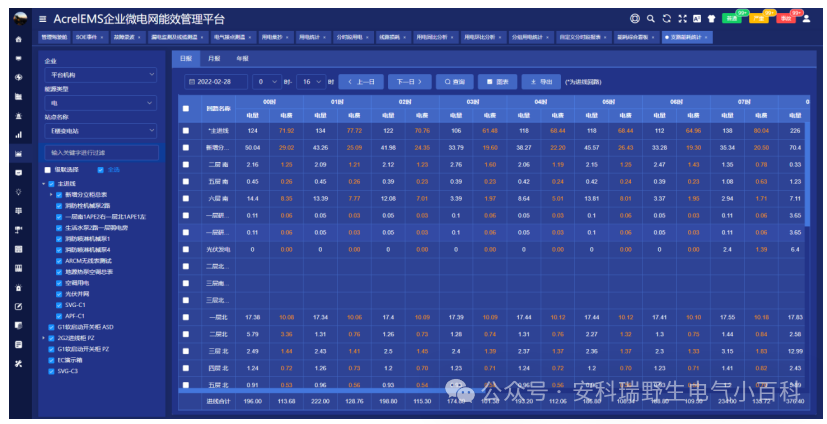Open the document list sidebar icon
827x424 pixels.
18,344
